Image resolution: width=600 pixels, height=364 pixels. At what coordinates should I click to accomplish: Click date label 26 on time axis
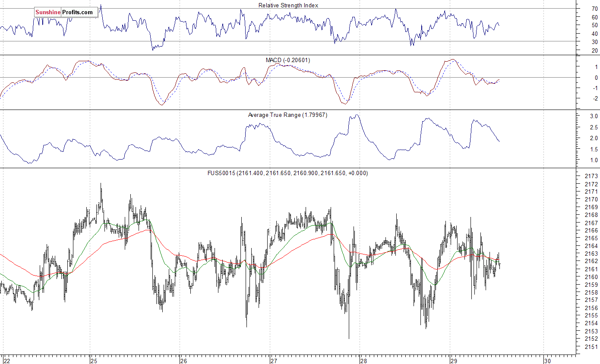coord(184,361)
